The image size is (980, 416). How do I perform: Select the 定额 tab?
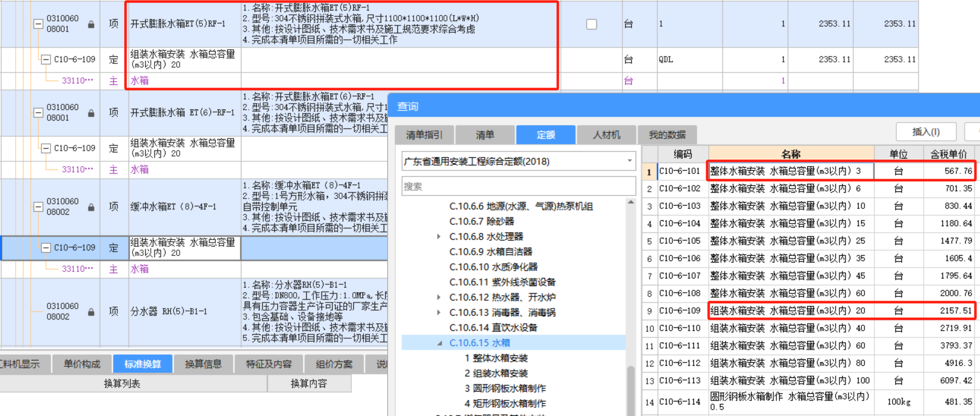(x=546, y=135)
